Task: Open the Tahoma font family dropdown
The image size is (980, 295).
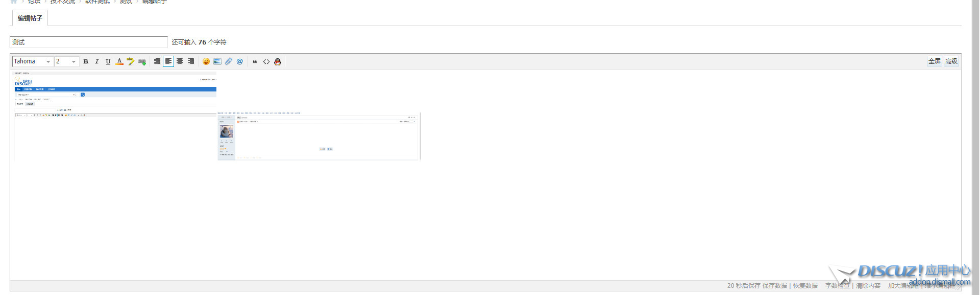Action: click(x=33, y=61)
